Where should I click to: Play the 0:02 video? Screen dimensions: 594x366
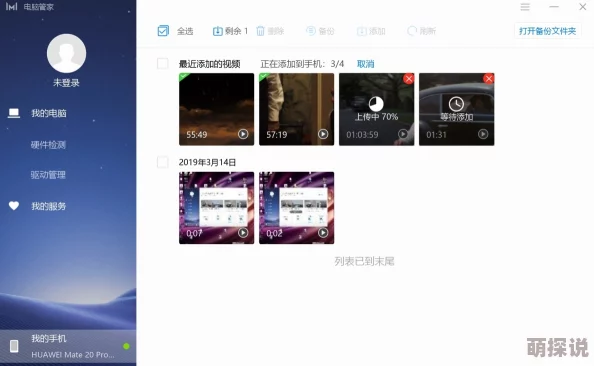click(x=323, y=233)
